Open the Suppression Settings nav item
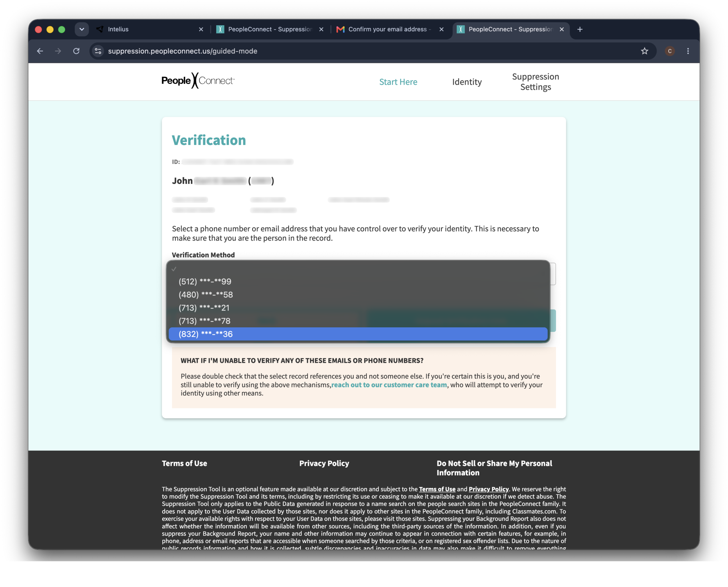The image size is (728, 587). 535,82
